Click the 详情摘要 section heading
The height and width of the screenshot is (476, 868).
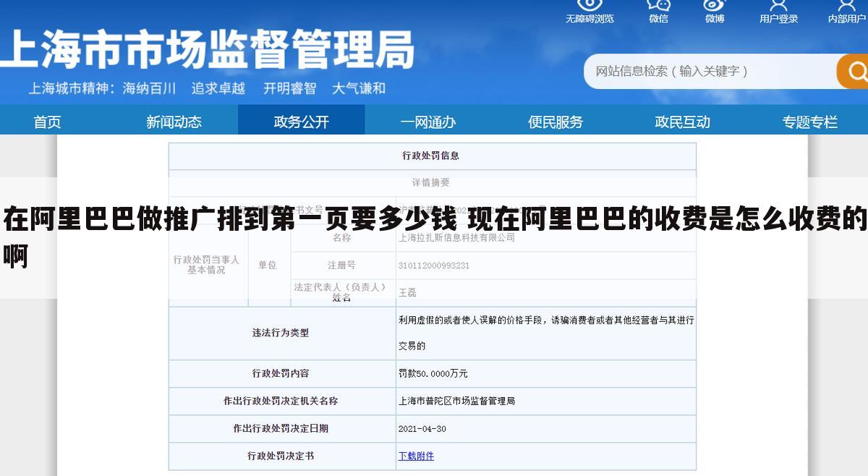431,182
